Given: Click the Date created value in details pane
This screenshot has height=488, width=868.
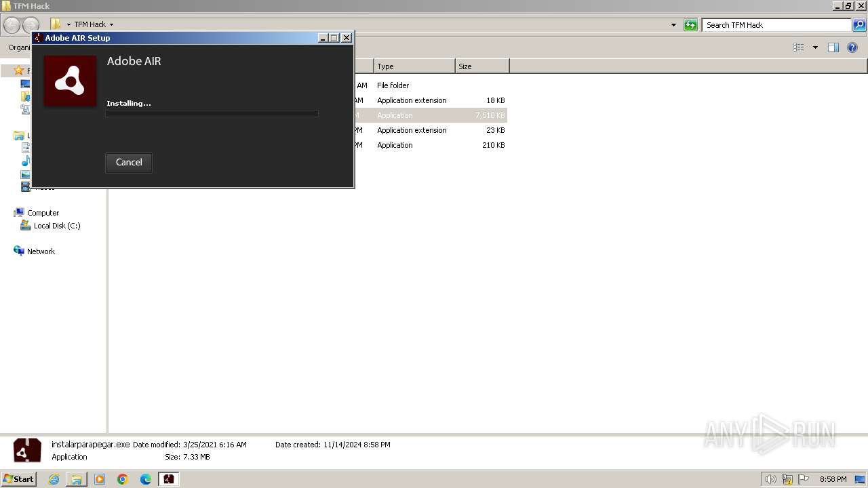Looking at the screenshot, I should click(x=357, y=445).
